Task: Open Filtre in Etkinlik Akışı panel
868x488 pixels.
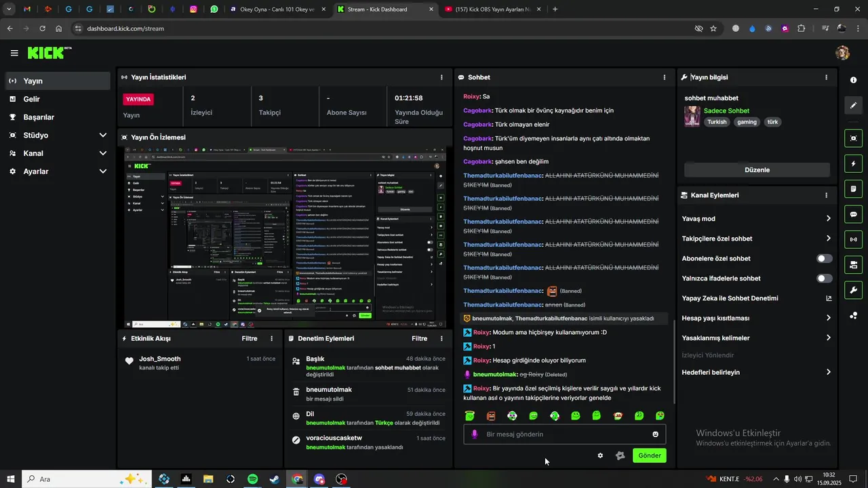Action: click(x=250, y=338)
